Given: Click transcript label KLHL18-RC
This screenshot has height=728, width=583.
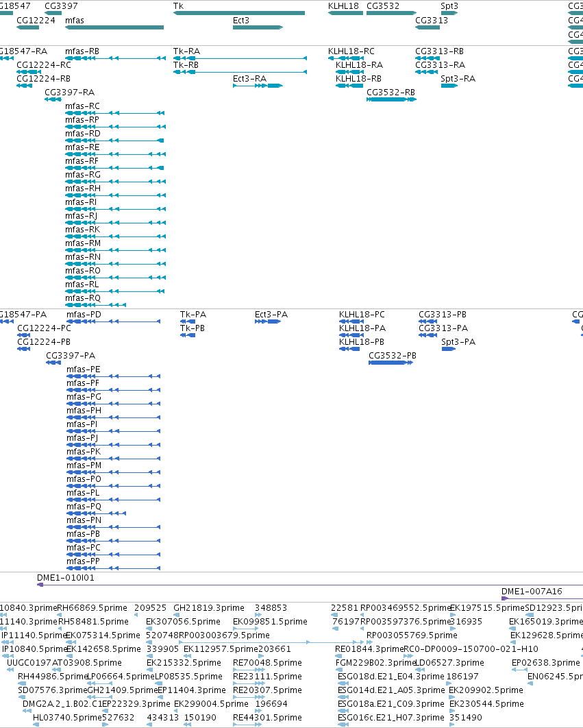Looking at the screenshot, I should pos(351,51).
